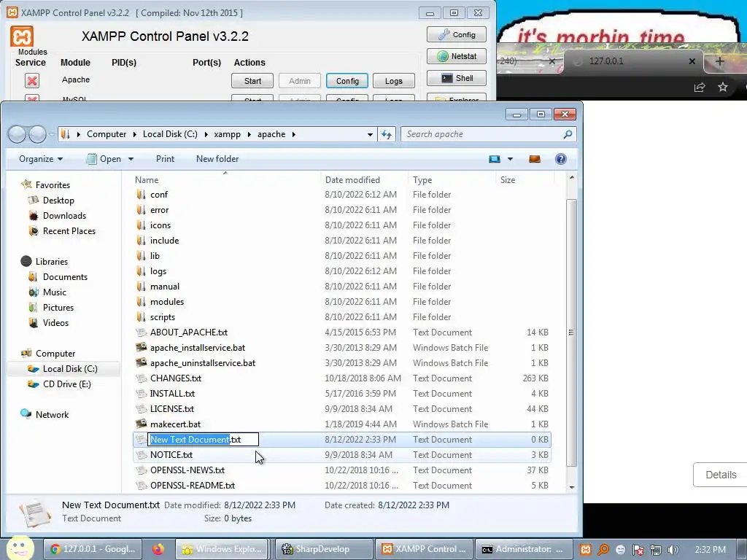Select apache_installservice.bat file
This screenshot has width=747, height=560.
coord(197,348)
